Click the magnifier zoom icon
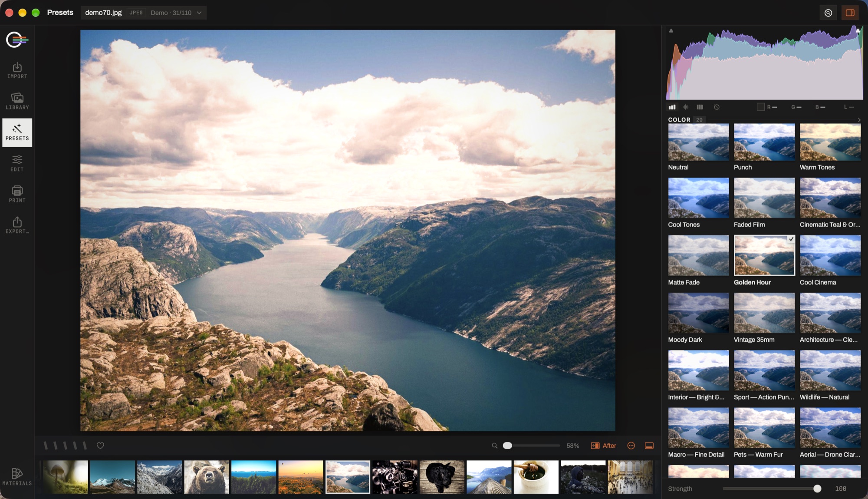 pyautogui.click(x=494, y=446)
